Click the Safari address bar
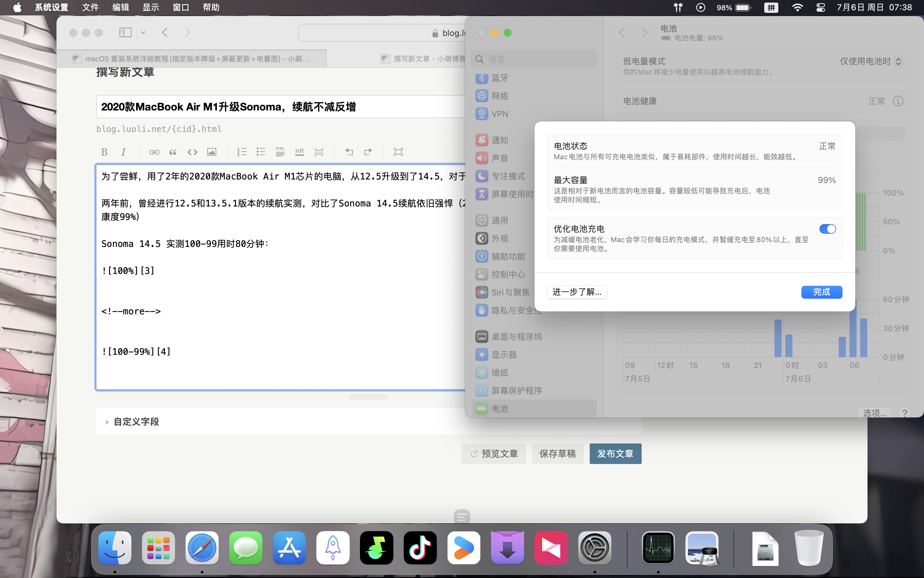Viewport: 924px width, 578px height. 382,33
